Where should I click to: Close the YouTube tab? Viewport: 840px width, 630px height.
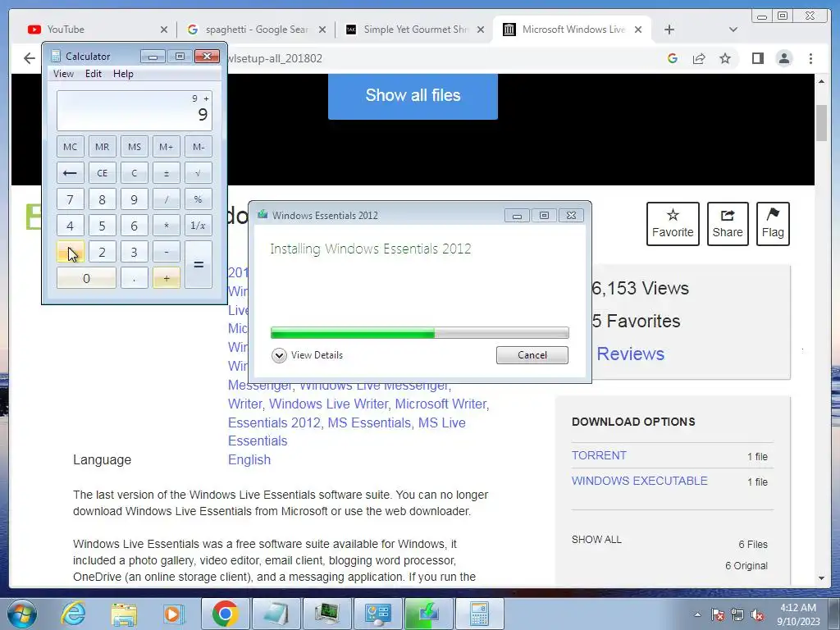pyautogui.click(x=164, y=30)
